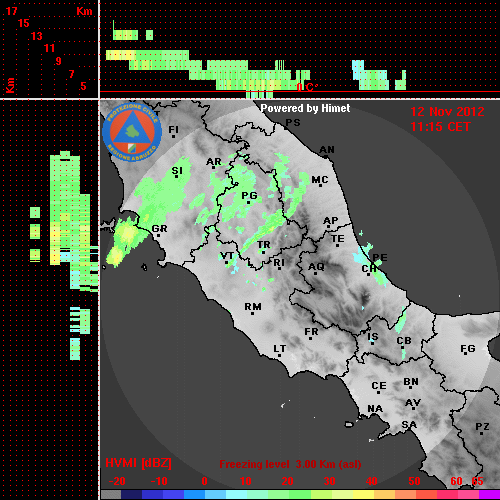Click the '-20' dBZ scale value
The height and width of the screenshot is (500, 500).
[x=117, y=481]
